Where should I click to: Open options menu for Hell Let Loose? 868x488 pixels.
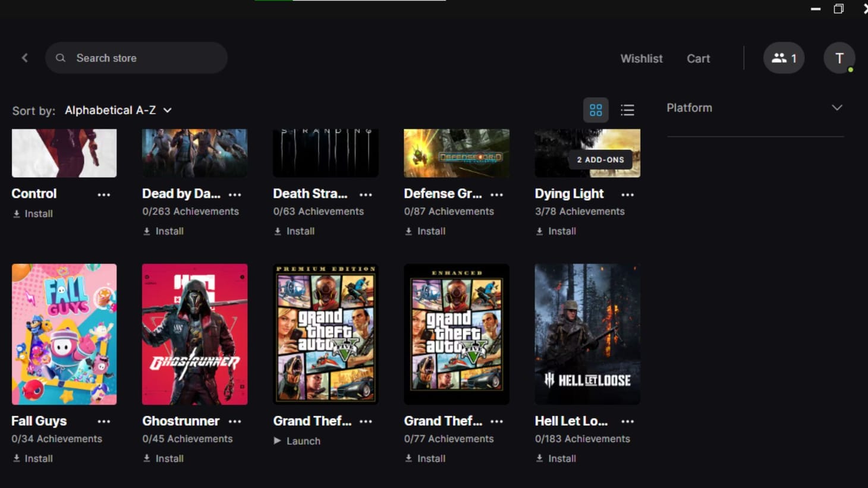tap(627, 421)
